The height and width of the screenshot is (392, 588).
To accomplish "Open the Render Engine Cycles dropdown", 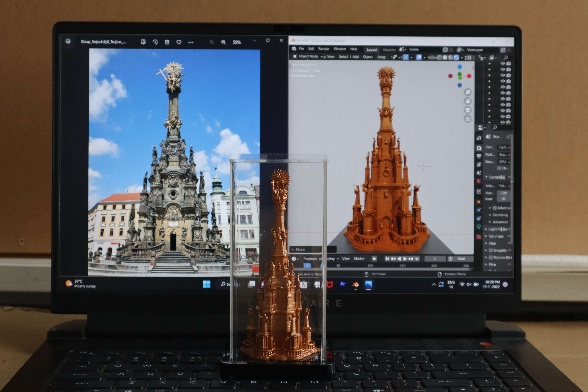I will pos(505,147).
